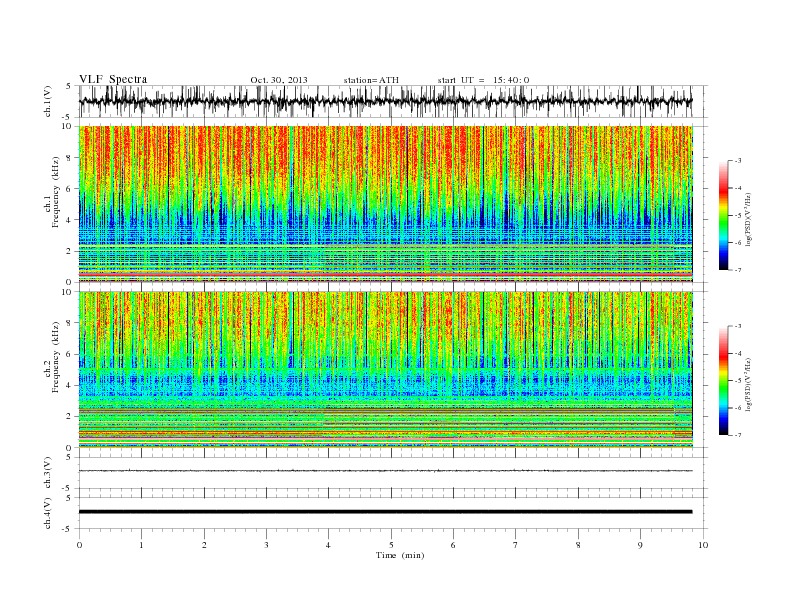The height and width of the screenshot is (612, 792).
Task: Click the upper PSD color scale bar
Action: point(724,215)
